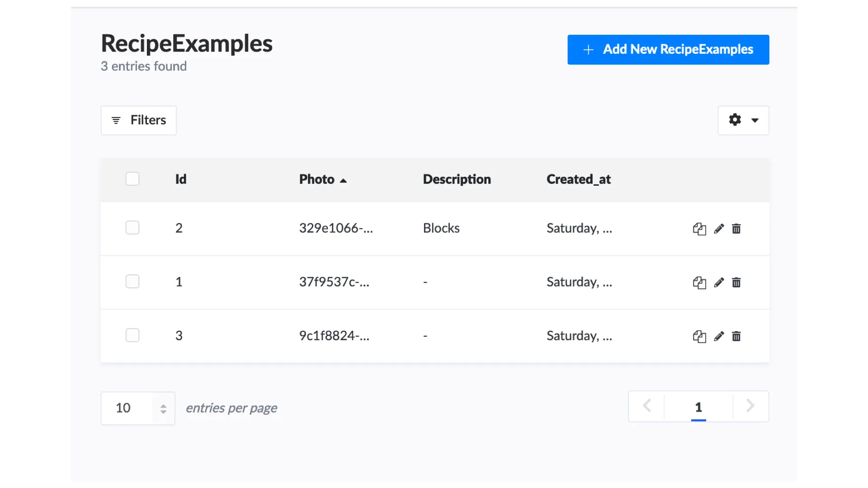Check the box for entry 2
868x488 pixels.
132,228
